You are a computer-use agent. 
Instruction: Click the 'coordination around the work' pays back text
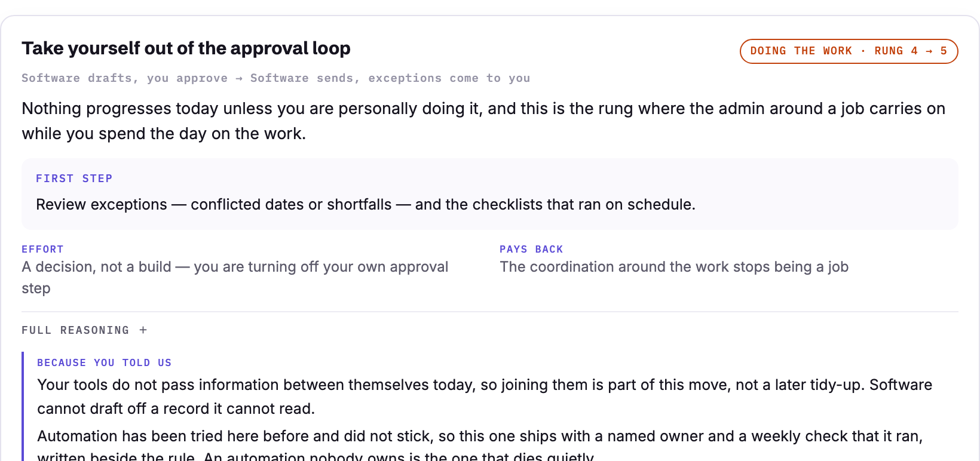tap(674, 267)
